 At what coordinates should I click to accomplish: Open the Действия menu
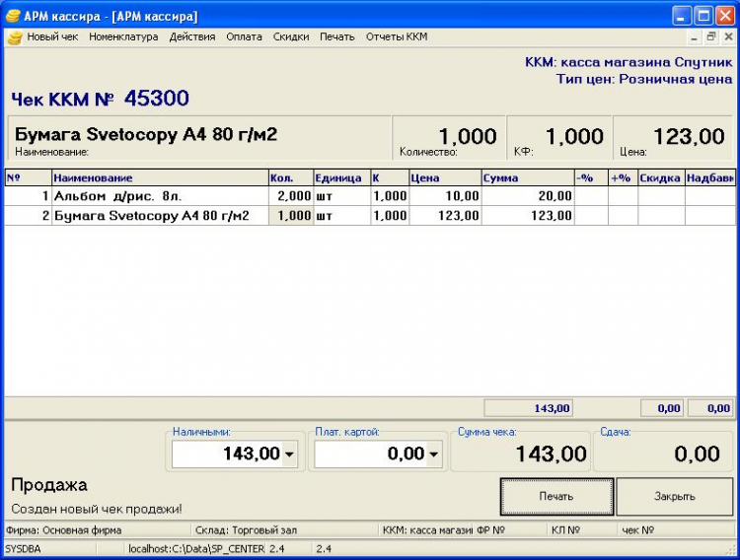tap(191, 37)
